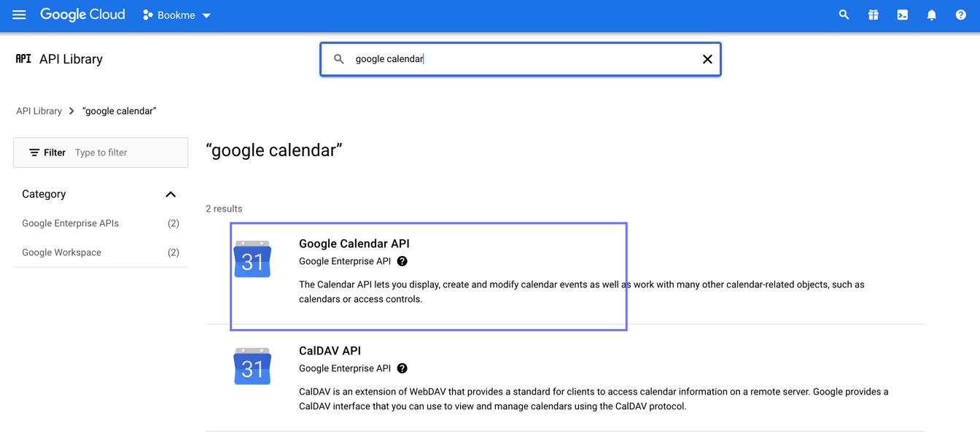Collapse the Category filter section
The width and height of the screenshot is (980, 442).
coord(171,194)
